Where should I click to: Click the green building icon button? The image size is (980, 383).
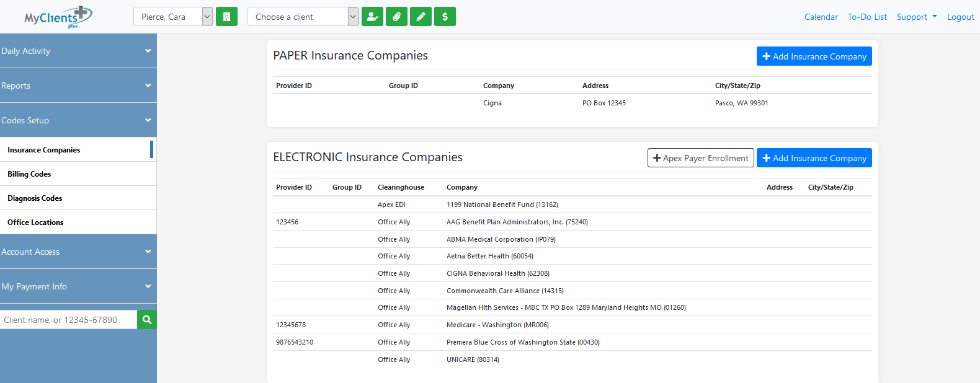point(226,17)
